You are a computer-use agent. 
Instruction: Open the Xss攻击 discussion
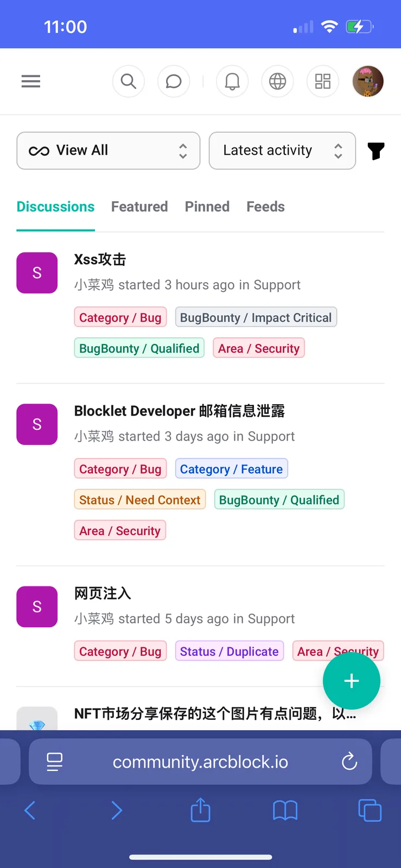(x=100, y=259)
